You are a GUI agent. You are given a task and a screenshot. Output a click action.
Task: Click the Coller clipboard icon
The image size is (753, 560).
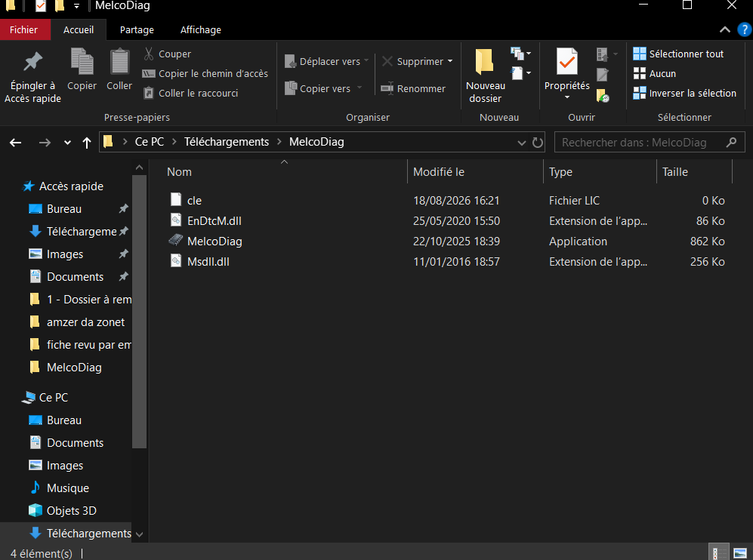[x=119, y=61]
